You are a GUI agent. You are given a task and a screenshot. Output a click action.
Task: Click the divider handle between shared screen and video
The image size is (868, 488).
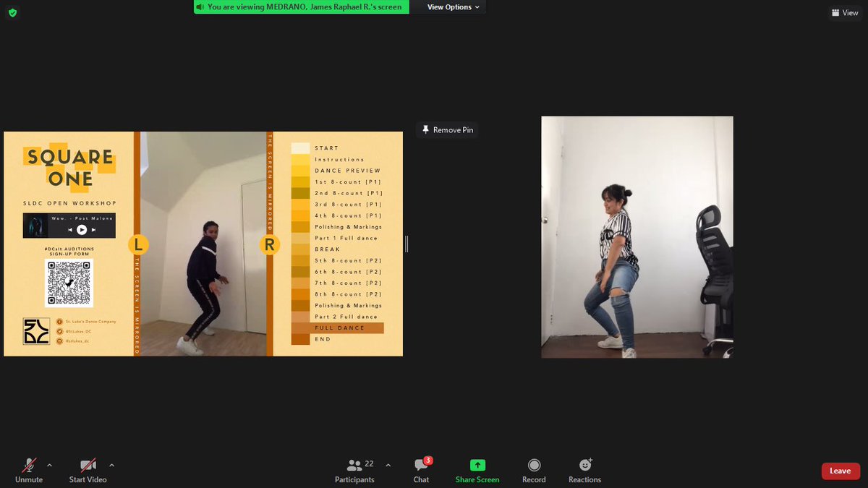tap(407, 244)
